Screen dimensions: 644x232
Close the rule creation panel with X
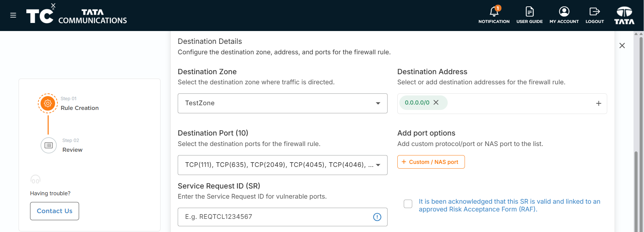coord(622,46)
